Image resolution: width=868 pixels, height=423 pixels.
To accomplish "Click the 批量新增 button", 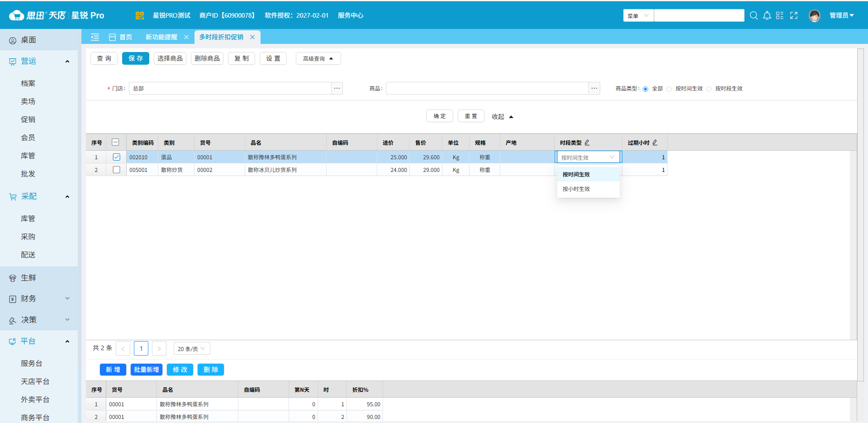I will 146,370.
